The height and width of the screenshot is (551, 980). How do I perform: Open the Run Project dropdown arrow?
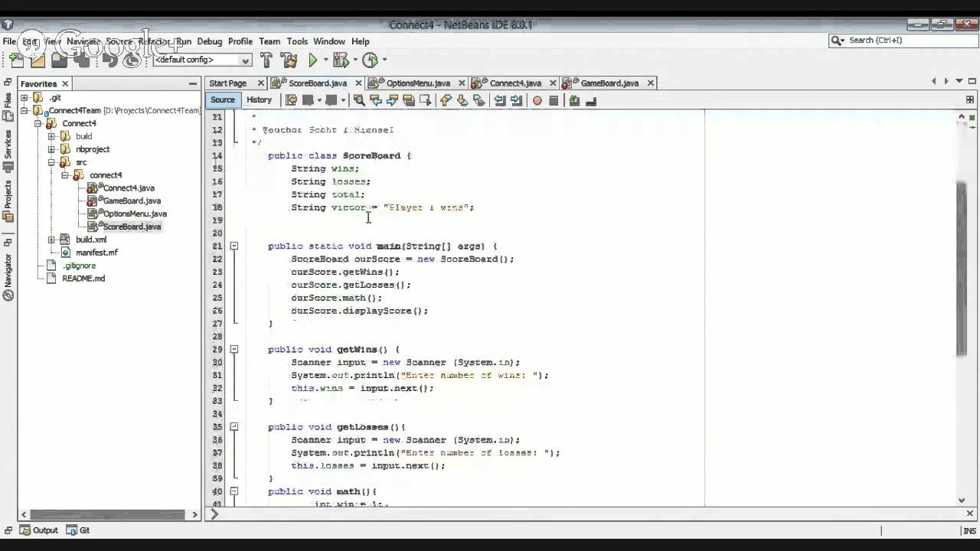[325, 60]
